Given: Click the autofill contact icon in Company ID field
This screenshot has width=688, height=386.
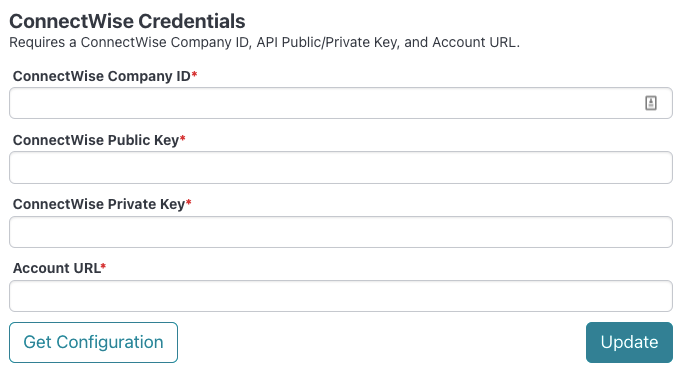Looking at the screenshot, I should pos(651,103).
